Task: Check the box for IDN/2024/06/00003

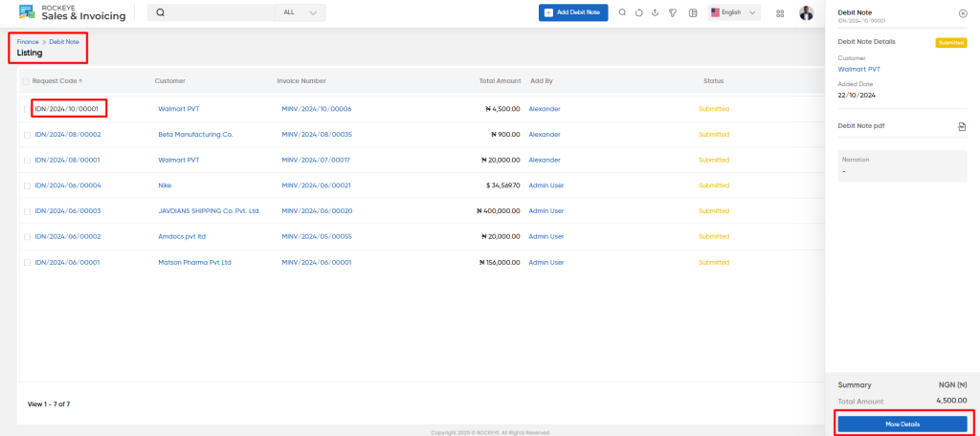Action: pos(27,211)
